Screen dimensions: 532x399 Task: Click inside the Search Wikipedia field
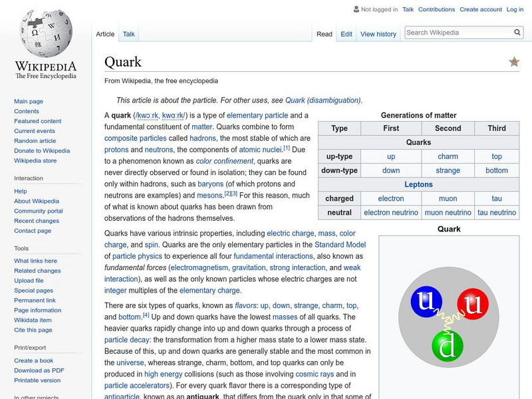[458, 33]
